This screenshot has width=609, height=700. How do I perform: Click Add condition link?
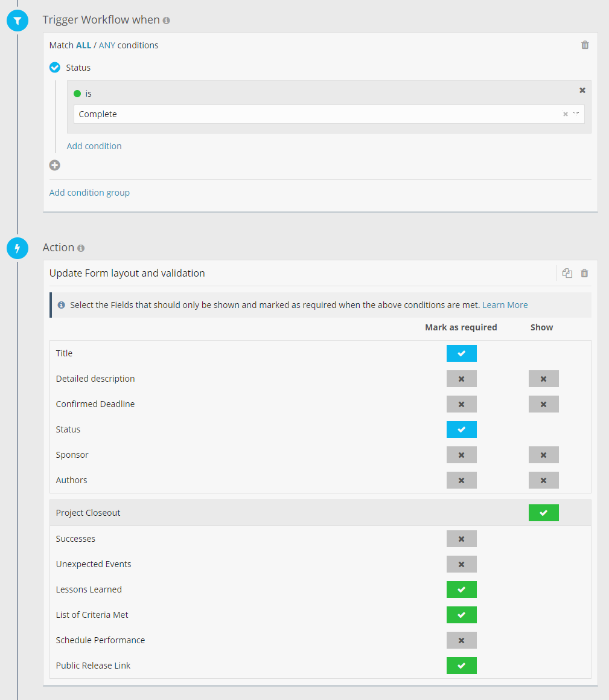tap(94, 146)
